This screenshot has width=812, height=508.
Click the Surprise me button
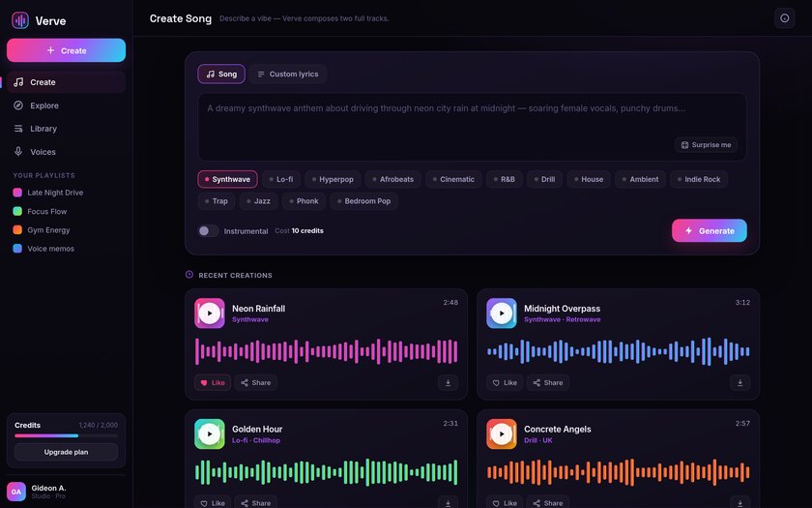pos(706,145)
